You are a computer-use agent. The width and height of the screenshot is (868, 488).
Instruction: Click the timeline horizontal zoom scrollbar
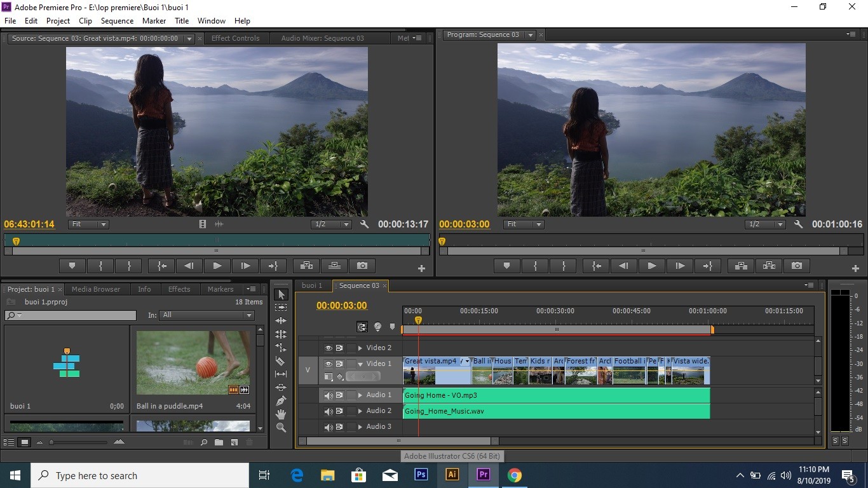pyautogui.click(x=399, y=441)
